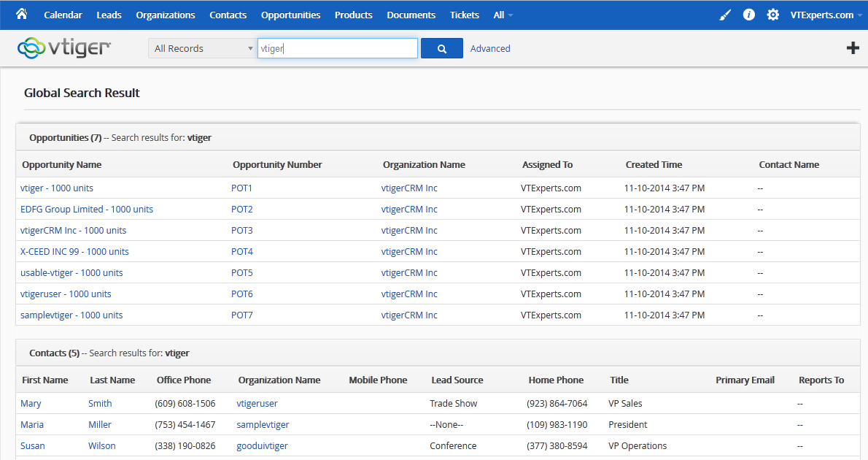Open samplevtiger - 1000 units opportunity
Image resolution: width=868 pixels, height=460 pixels.
71,315
